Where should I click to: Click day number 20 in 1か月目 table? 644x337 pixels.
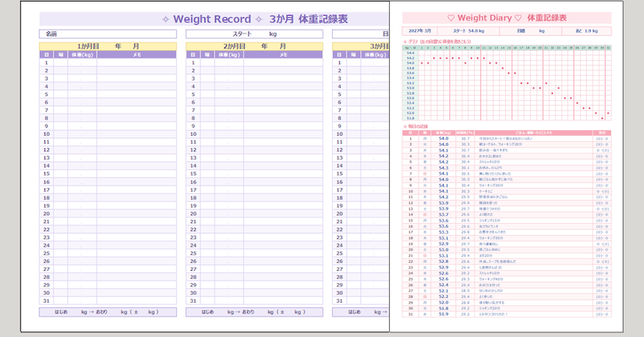pos(47,214)
